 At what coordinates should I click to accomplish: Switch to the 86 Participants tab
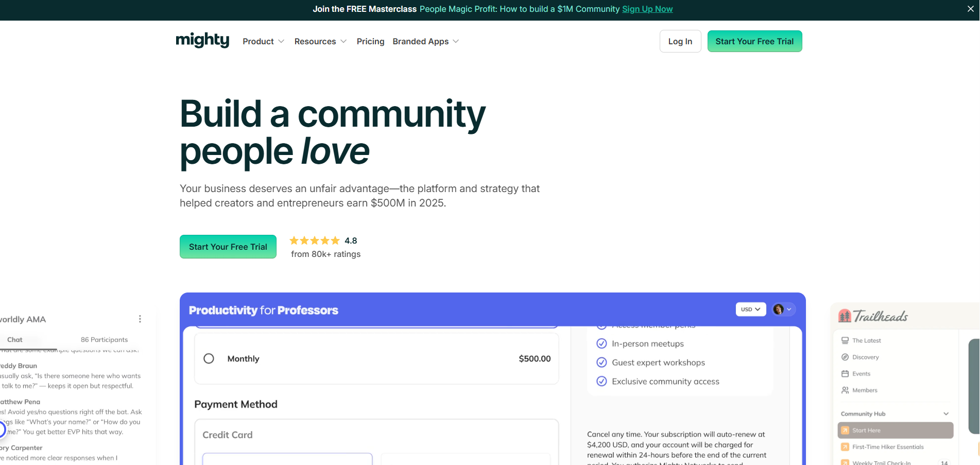(104, 340)
